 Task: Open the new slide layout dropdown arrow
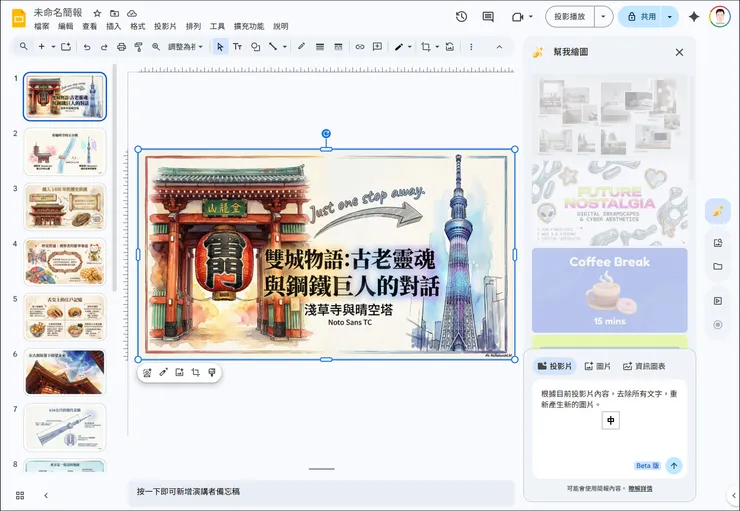click(53, 47)
